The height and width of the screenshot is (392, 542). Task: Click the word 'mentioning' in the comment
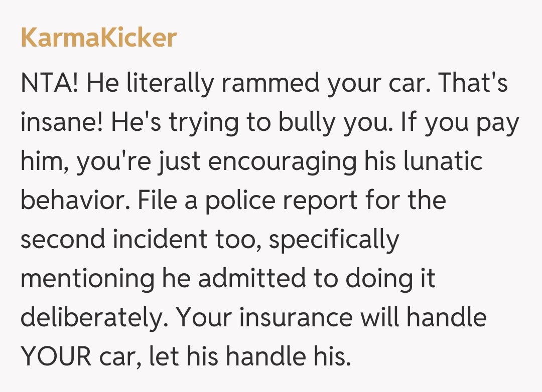tap(87, 279)
